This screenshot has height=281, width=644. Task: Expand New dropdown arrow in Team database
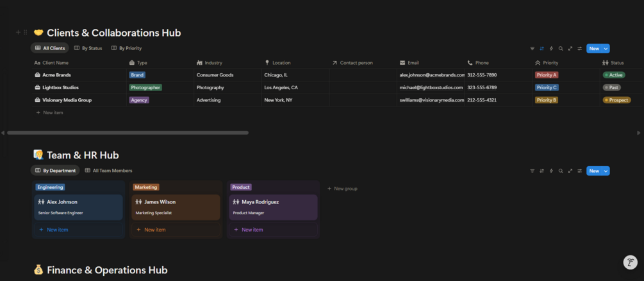point(606,171)
